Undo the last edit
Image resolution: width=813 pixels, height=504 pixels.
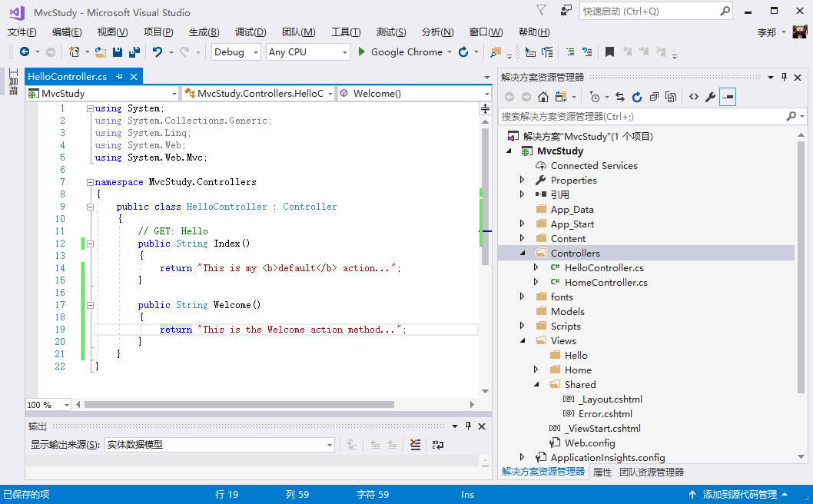157,51
